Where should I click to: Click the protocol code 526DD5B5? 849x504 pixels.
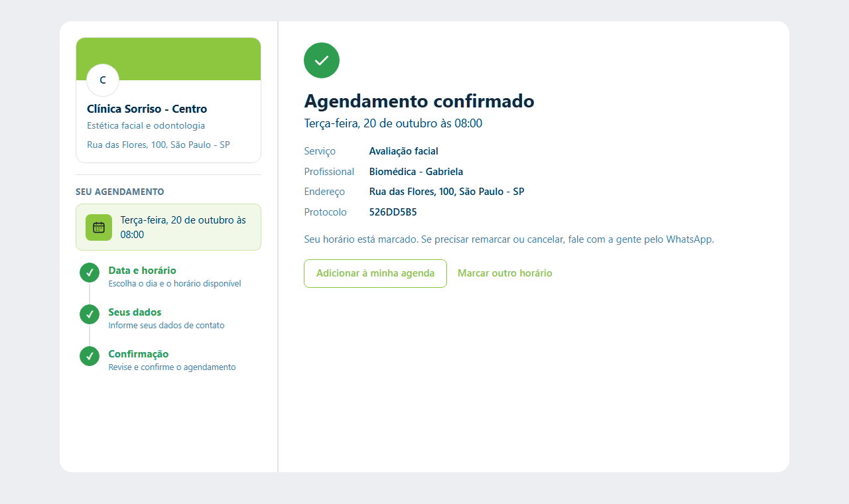pos(393,212)
